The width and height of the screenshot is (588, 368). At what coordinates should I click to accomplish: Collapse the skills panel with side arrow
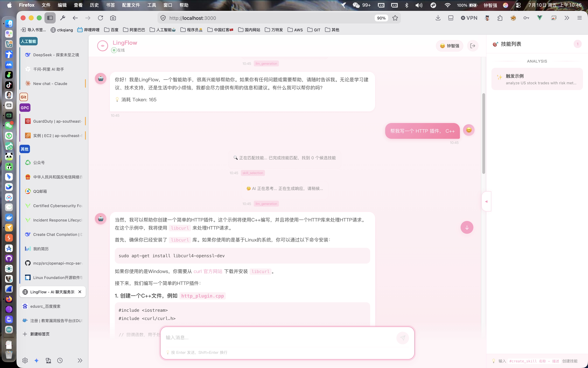point(486,202)
